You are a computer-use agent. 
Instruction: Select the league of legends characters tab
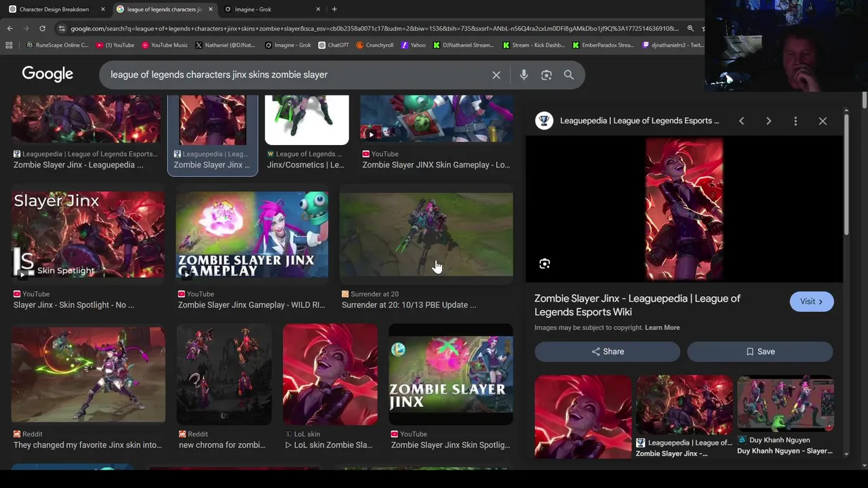163,9
